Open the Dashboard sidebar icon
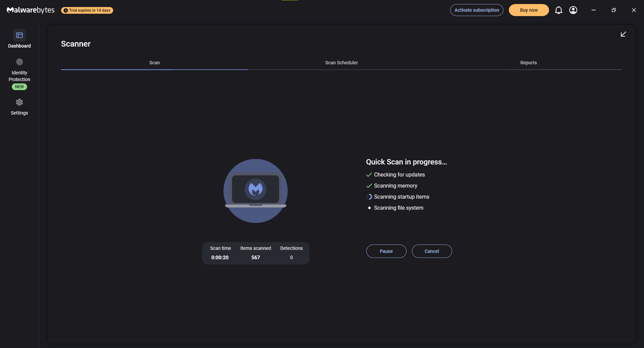The image size is (644, 348). coord(19,35)
